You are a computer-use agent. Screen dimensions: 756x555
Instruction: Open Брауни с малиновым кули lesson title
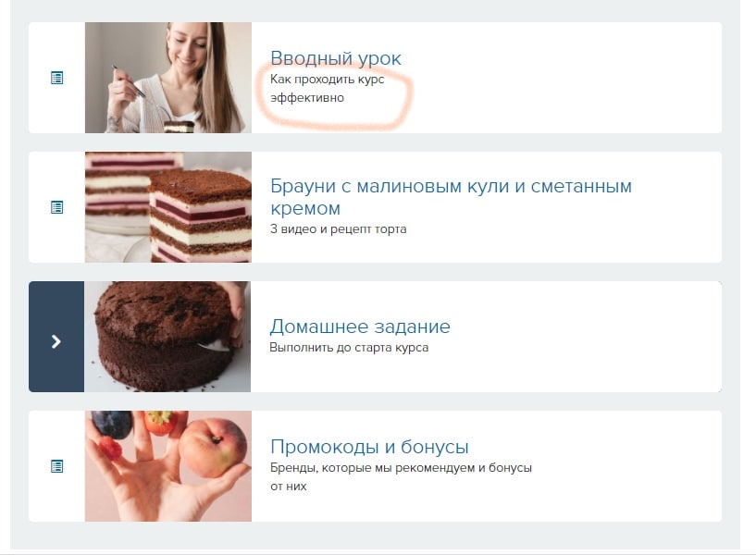click(x=451, y=196)
